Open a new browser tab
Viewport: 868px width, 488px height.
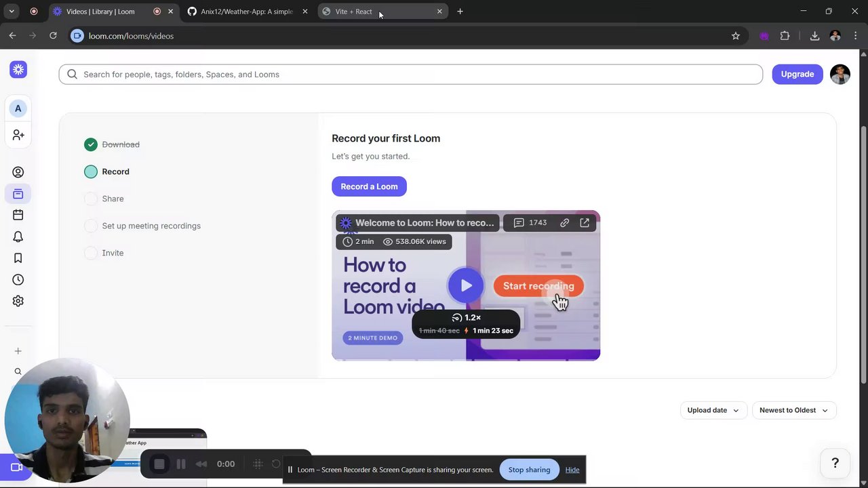pos(460,12)
